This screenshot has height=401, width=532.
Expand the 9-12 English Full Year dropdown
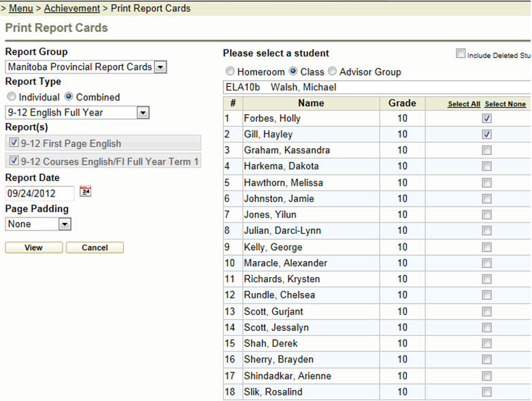coord(142,113)
